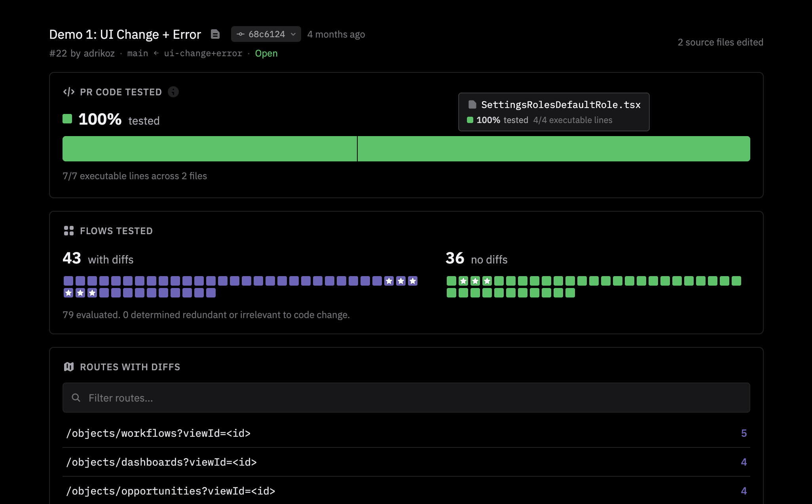Click the '36 no diffs' count
This screenshot has width=812, height=504.
(476, 259)
